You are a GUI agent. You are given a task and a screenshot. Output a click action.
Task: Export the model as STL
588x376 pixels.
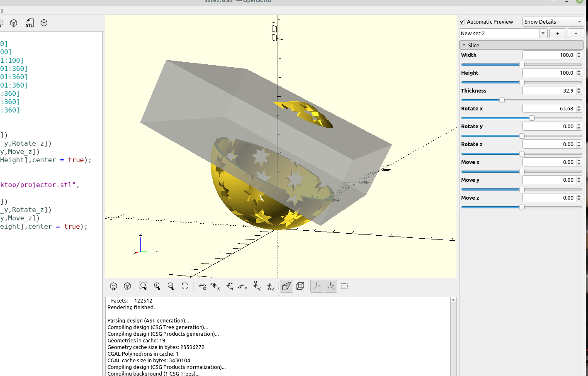(29, 23)
